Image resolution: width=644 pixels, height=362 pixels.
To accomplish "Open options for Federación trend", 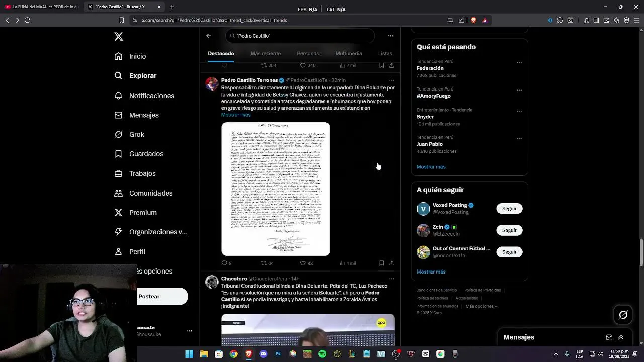I will tap(519, 63).
